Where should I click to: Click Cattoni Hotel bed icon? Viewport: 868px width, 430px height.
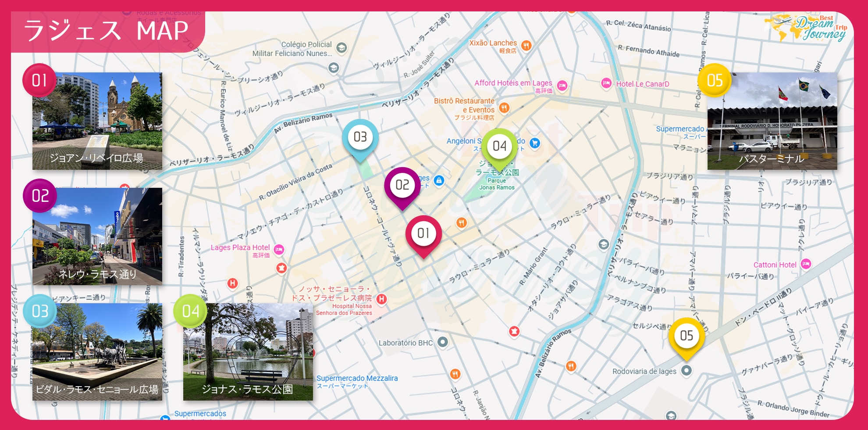pos(806,264)
